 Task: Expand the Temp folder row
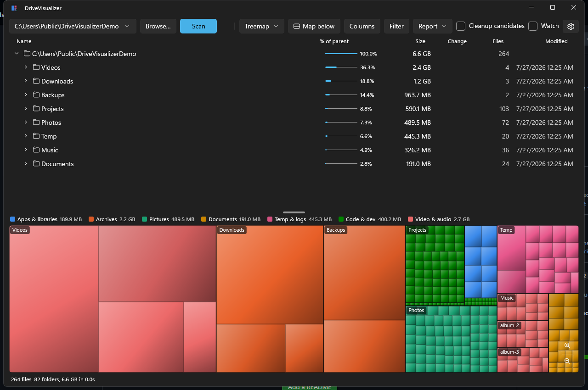point(26,136)
